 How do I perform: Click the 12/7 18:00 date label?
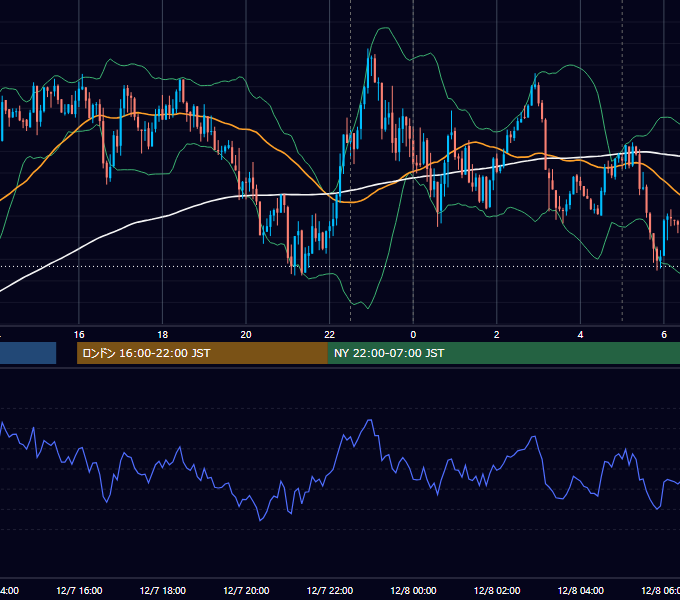pyautogui.click(x=163, y=590)
